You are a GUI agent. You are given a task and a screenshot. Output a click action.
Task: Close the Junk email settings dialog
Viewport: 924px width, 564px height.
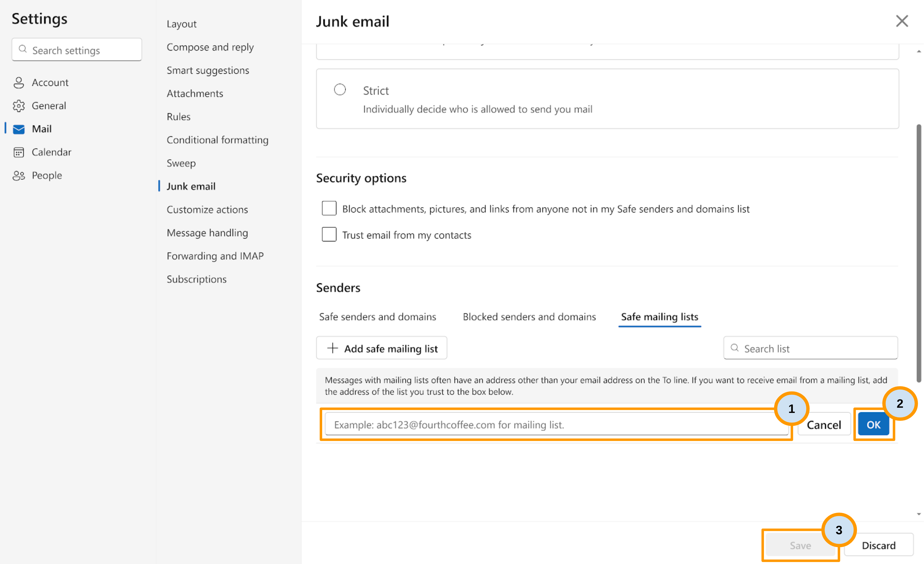pos(902,21)
